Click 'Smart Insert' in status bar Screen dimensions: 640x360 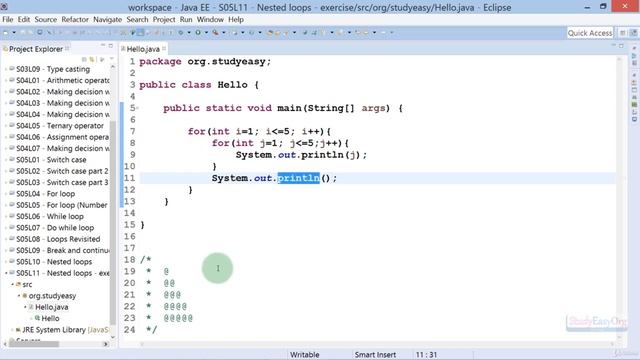coord(375,355)
